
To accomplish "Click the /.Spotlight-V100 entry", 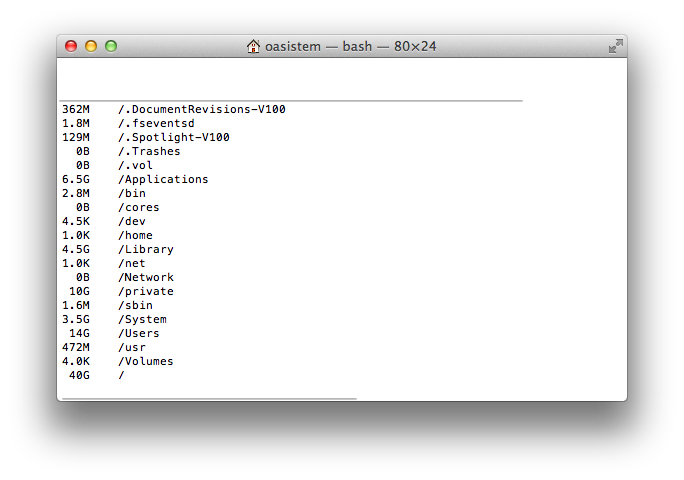I will click(173, 137).
